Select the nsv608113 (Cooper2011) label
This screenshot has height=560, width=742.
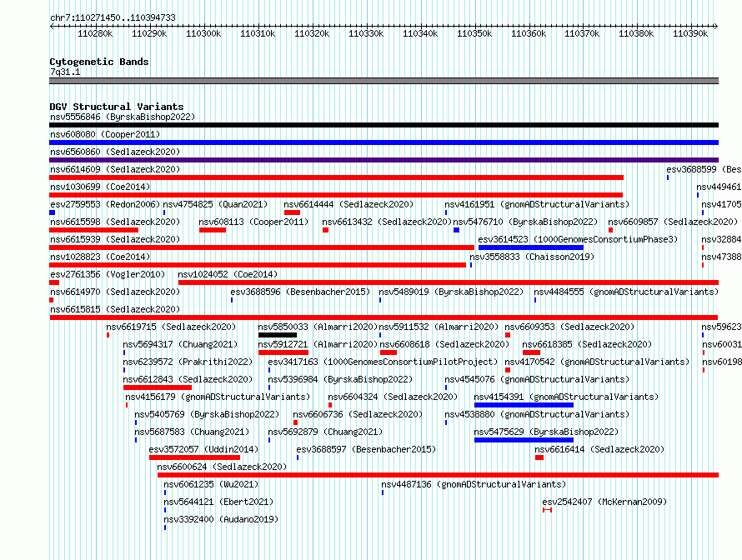click(253, 222)
